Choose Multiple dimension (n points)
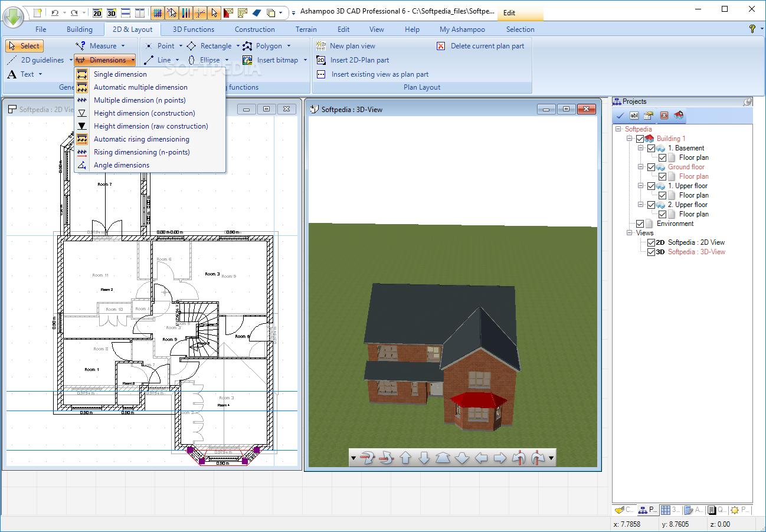Image resolution: width=766 pixels, height=532 pixels. coord(150,100)
